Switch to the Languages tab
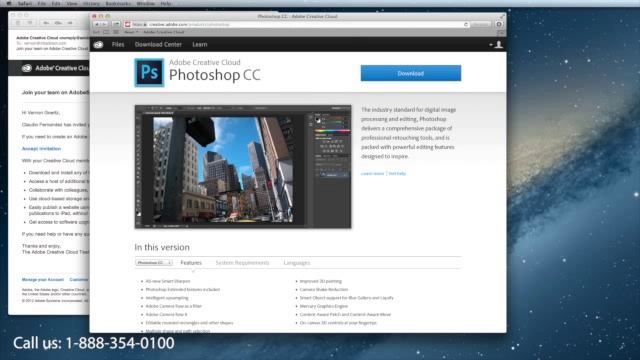 297,263
